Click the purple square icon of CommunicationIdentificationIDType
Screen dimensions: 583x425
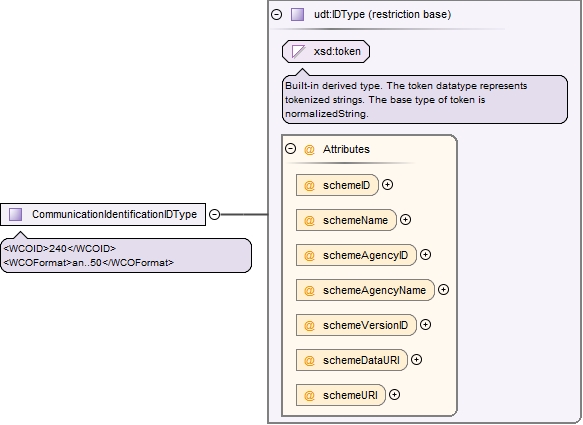pos(16,215)
